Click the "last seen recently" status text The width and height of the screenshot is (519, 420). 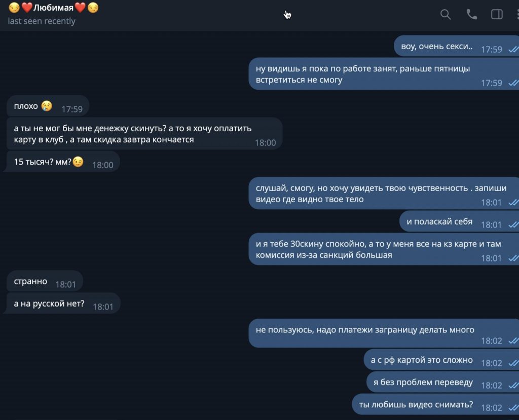pyautogui.click(x=42, y=21)
